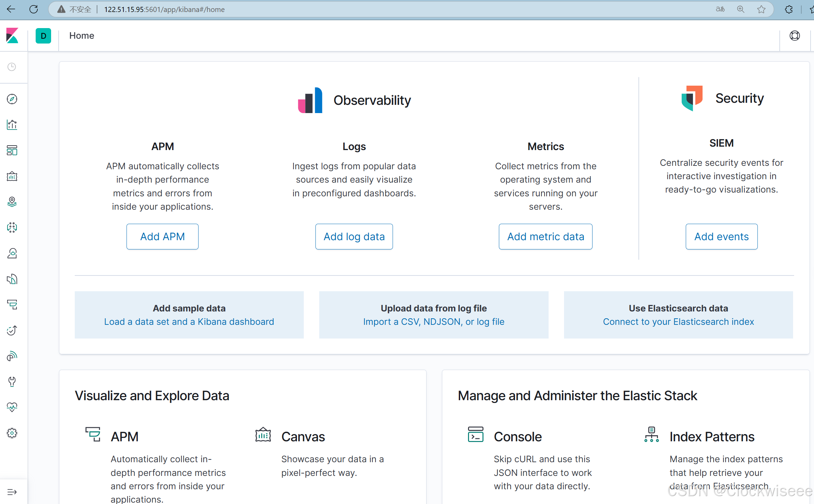Screen dimensions: 814x504
Task: Open APM icon in sidebar
Action: [12, 305]
